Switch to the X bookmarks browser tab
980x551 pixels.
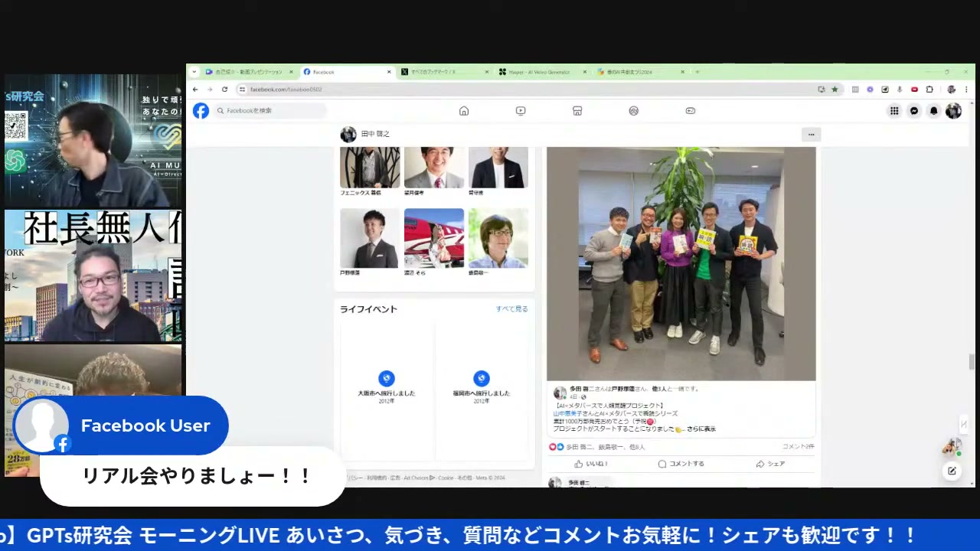(x=444, y=72)
